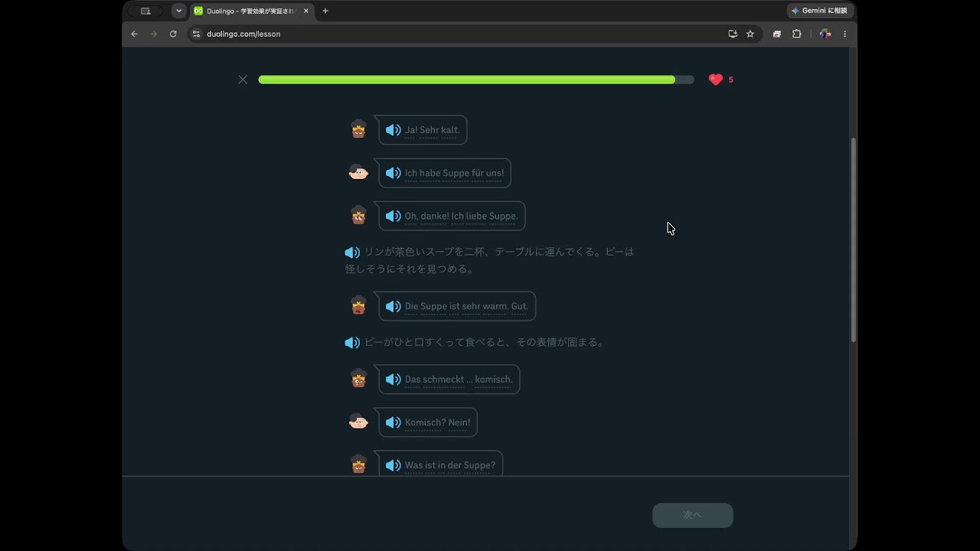Click the word "Ja!" in first bubble
This screenshot has height=551, width=980.
[410, 130]
